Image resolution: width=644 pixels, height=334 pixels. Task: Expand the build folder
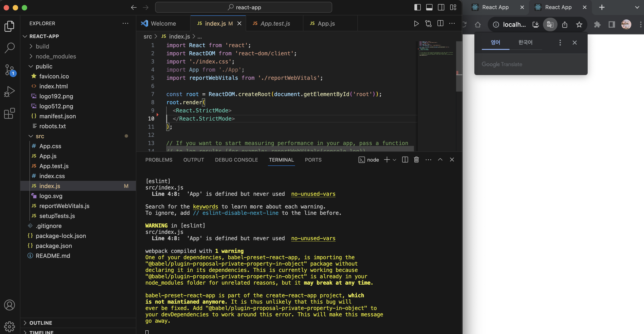(42, 46)
